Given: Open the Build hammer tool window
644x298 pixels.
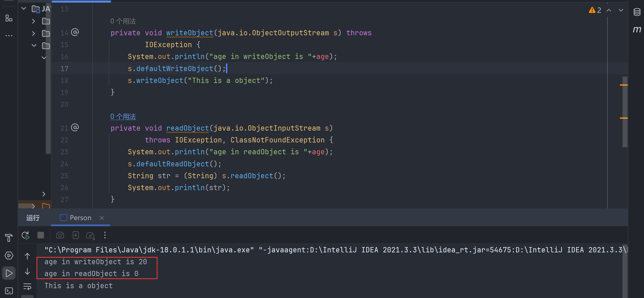Looking at the screenshot, I should [9, 237].
